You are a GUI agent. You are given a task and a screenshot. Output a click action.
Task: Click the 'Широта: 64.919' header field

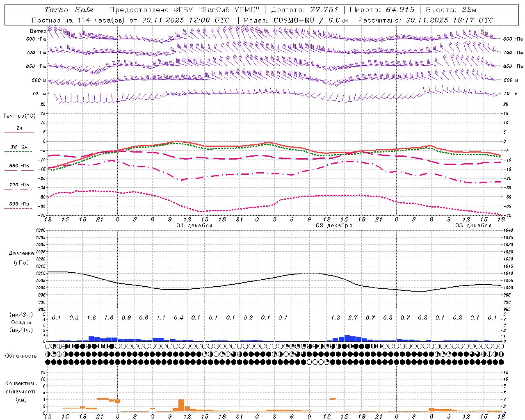tap(382, 10)
